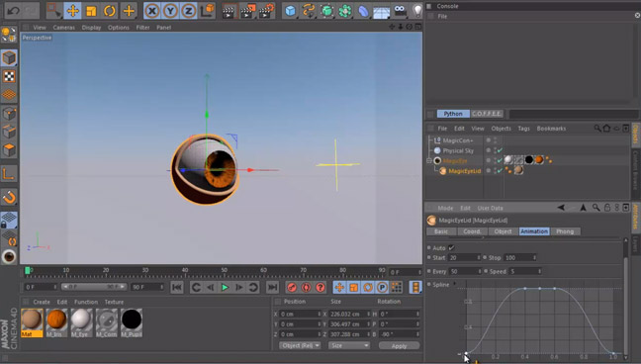Go to start of animation
The image size is (641, 364).
tap(177, 287)
